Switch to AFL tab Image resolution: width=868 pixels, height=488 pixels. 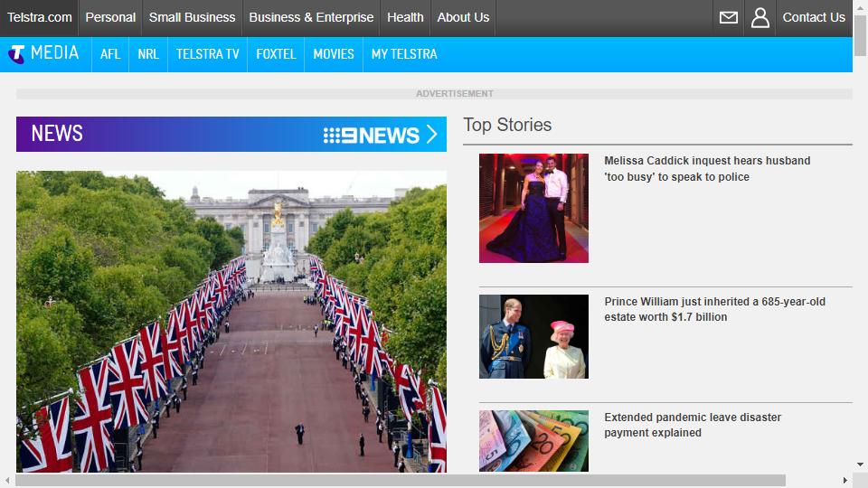(x=110, y=54)
